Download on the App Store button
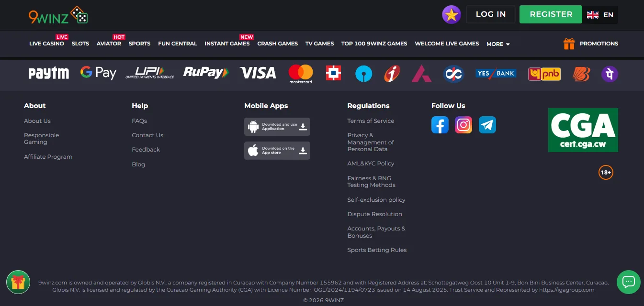Image resolution: width=644 pixels, height=306 pixels. 277,151
